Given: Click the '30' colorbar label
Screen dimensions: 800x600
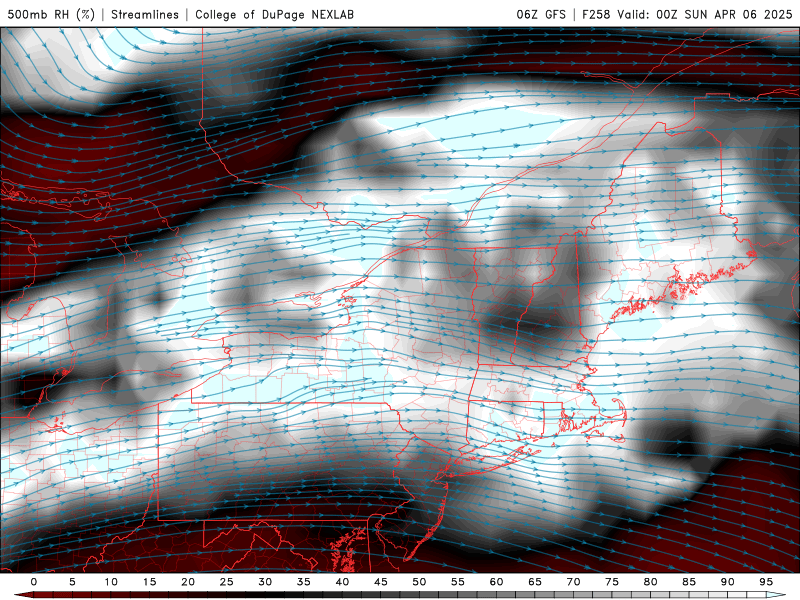Looking at the screenshot, I should coord(265,582).
